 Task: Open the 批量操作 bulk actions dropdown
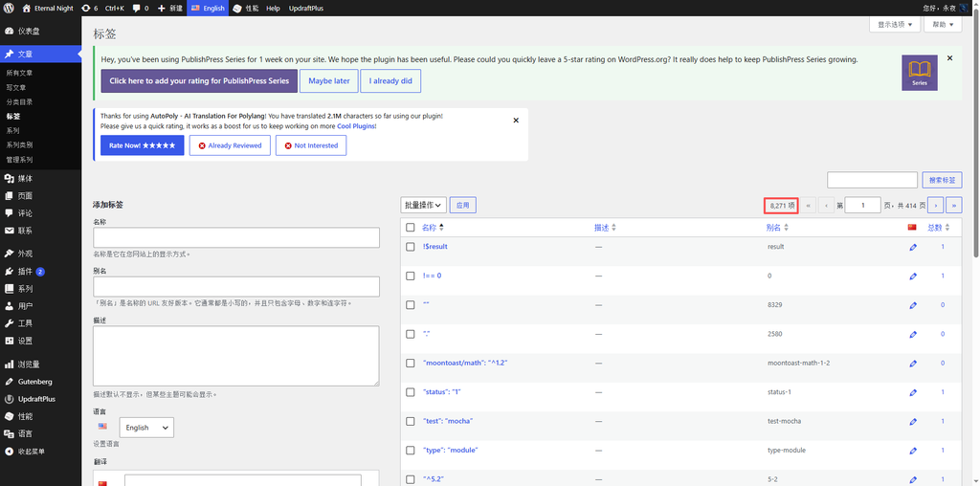pos(423,205)
